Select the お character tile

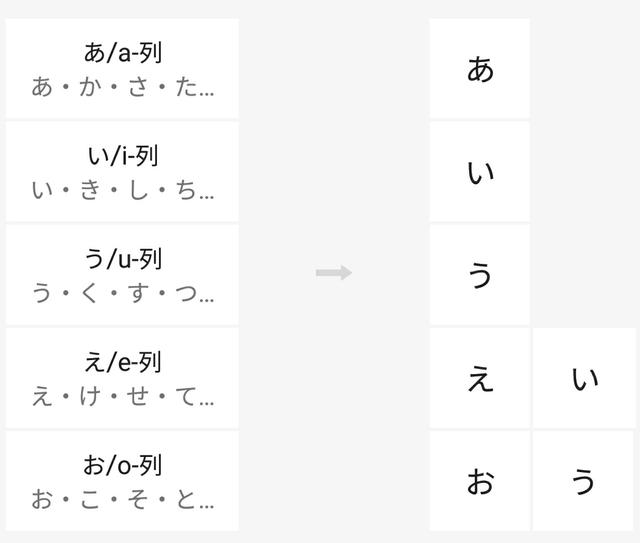point(480,481)
